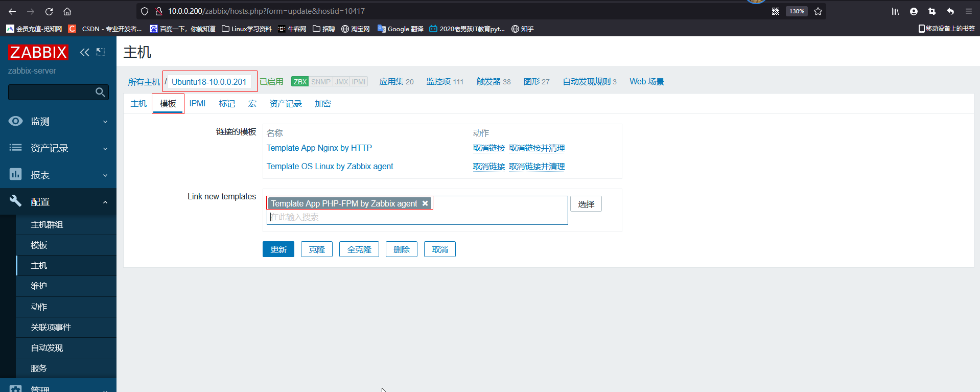Click site security lock icon

point(159,11)
